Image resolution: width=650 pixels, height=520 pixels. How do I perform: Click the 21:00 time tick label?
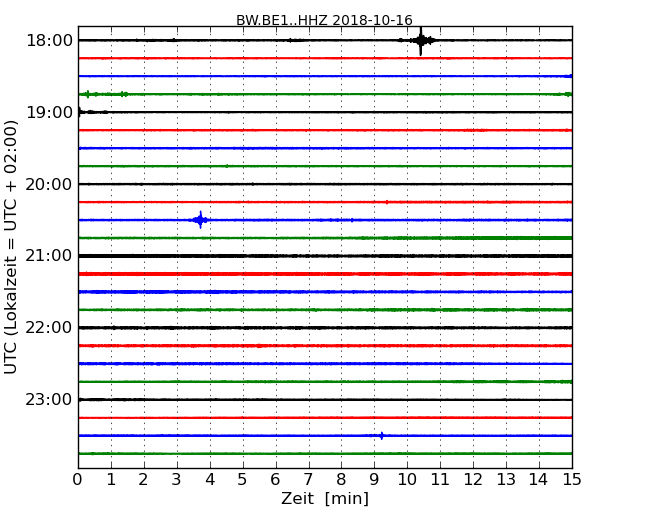(49, 256)
